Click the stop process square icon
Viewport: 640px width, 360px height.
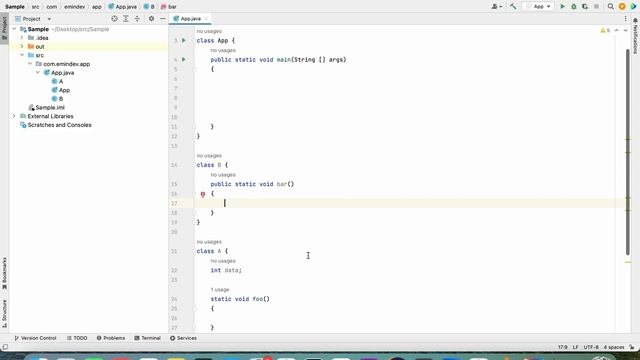coord(596,7)
